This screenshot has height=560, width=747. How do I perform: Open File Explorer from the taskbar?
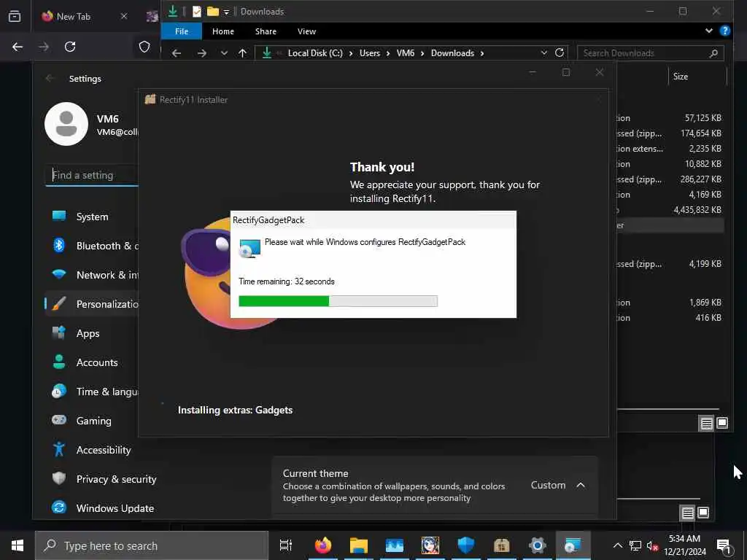[359, 545]
